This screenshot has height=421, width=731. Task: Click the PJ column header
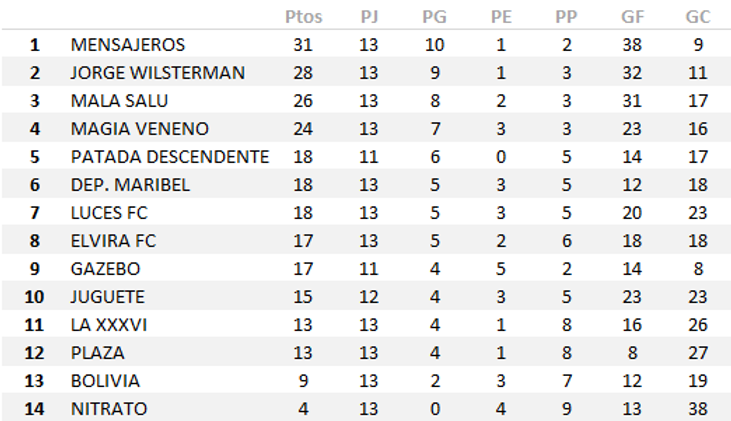tap(370, 17)
